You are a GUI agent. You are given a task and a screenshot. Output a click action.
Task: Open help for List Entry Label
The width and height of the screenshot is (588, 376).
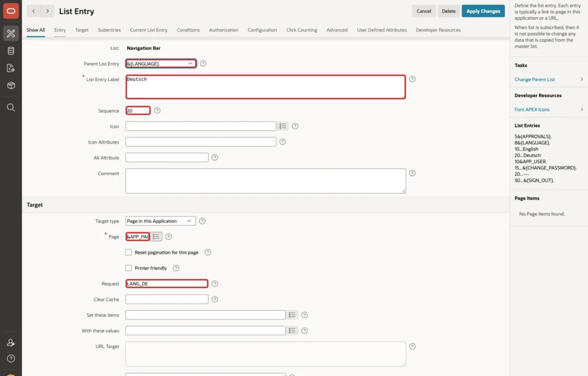coord(412,79)
